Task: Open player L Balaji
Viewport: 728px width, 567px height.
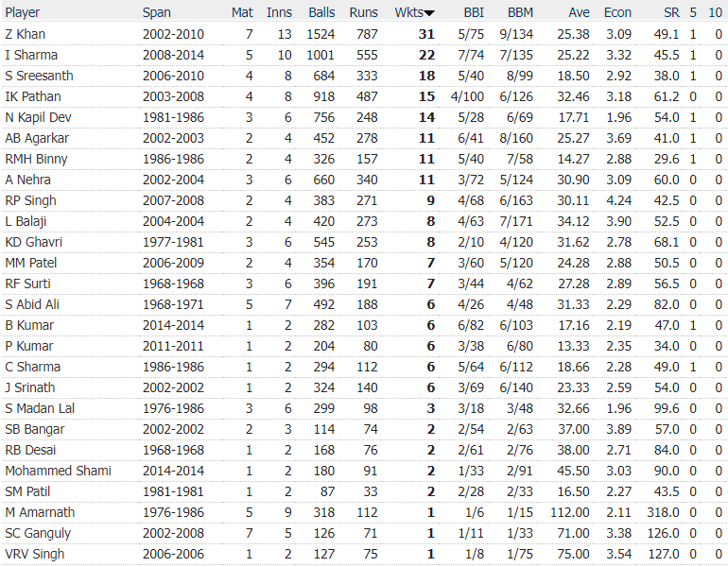Action: (26, 221)
